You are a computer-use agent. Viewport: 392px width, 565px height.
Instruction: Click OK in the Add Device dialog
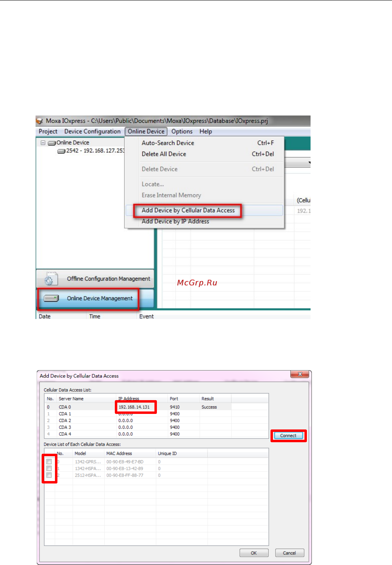[254, 553]
